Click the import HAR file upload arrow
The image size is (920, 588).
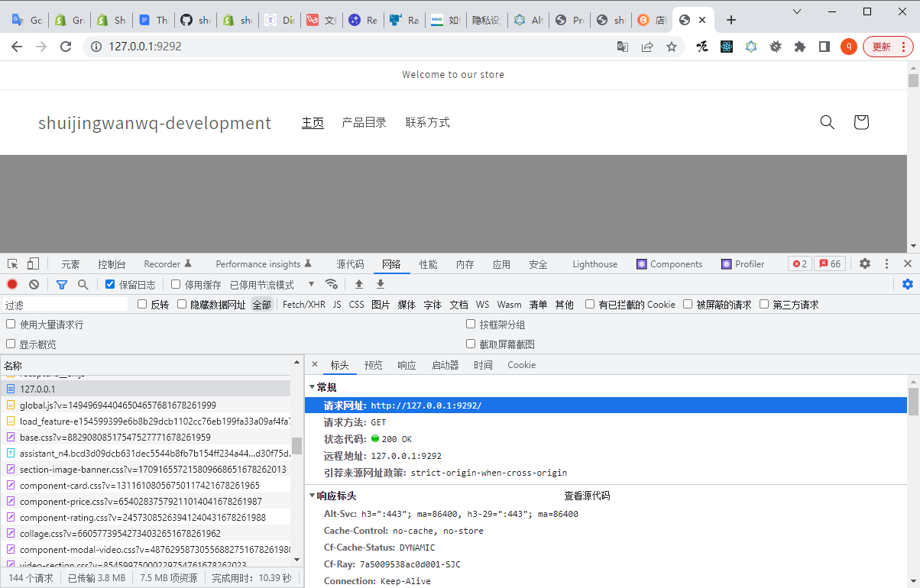click(x=359, y=284)
